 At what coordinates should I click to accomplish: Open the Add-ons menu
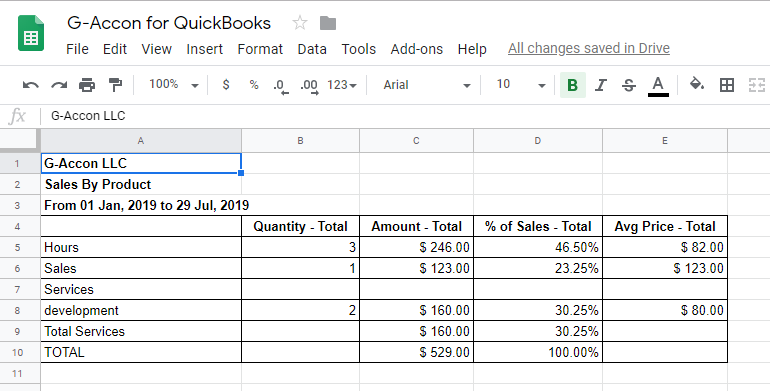[416, 49]
